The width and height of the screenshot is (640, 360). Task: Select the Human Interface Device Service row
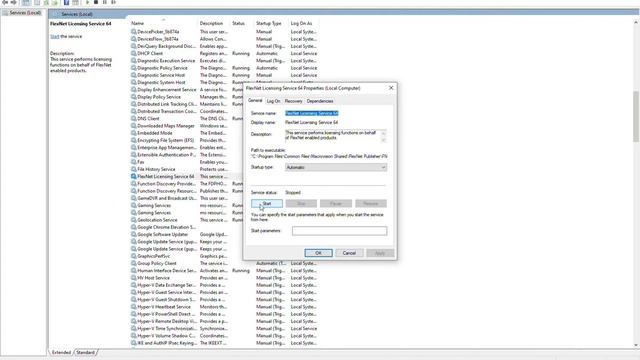pos(224,271)
